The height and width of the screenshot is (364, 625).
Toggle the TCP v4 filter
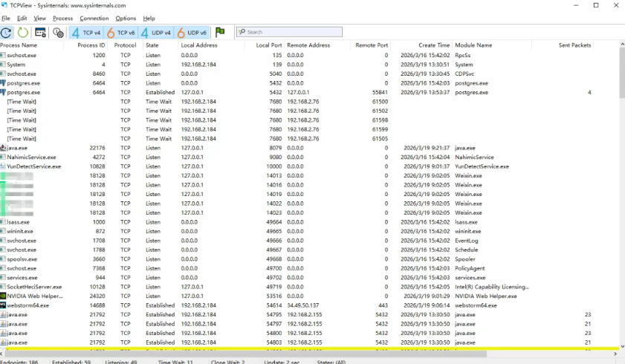click(85, 32)
